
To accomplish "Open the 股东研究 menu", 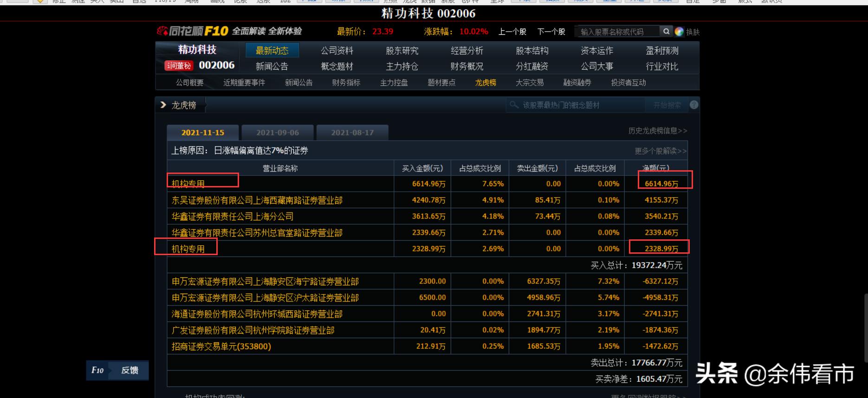I will coord(402,51).
